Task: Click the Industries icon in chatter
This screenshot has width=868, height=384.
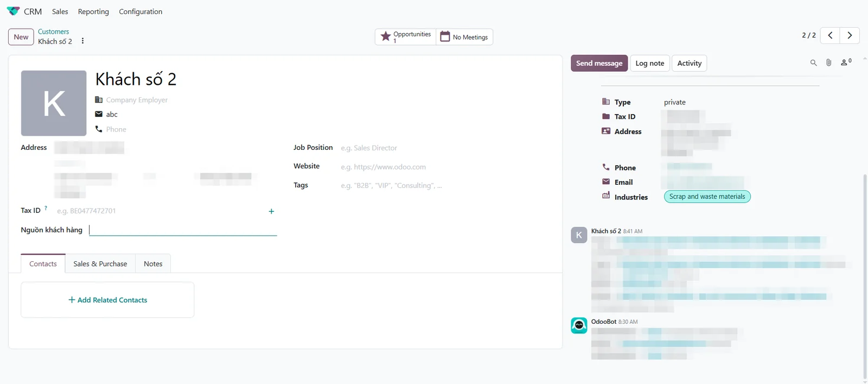Action: 606,196
